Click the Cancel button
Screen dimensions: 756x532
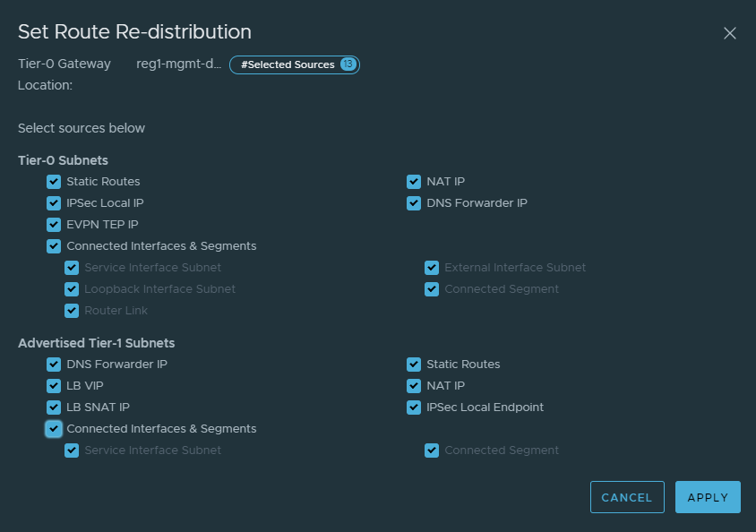coord(627,497)
